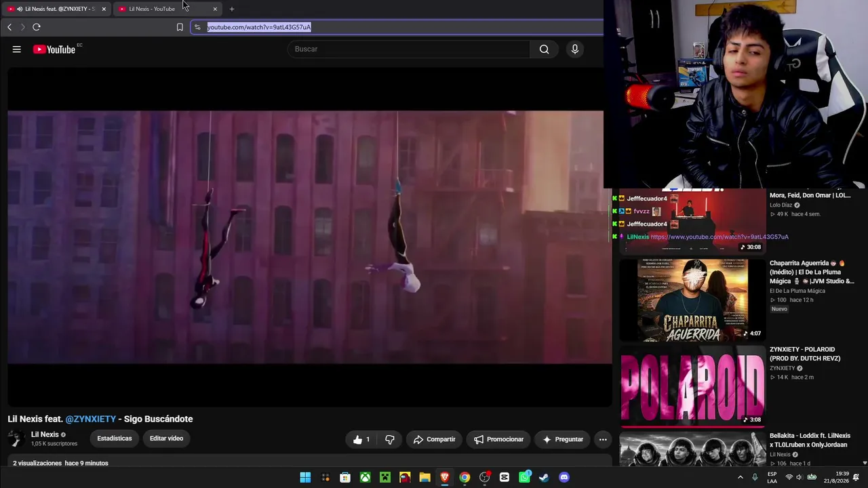Click the search magnifier button
The image size is (868, 488).
(544, 49)
